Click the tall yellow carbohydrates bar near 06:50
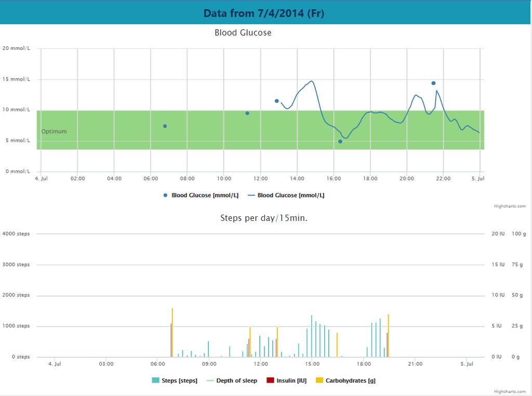 click(x=172, y=333)
